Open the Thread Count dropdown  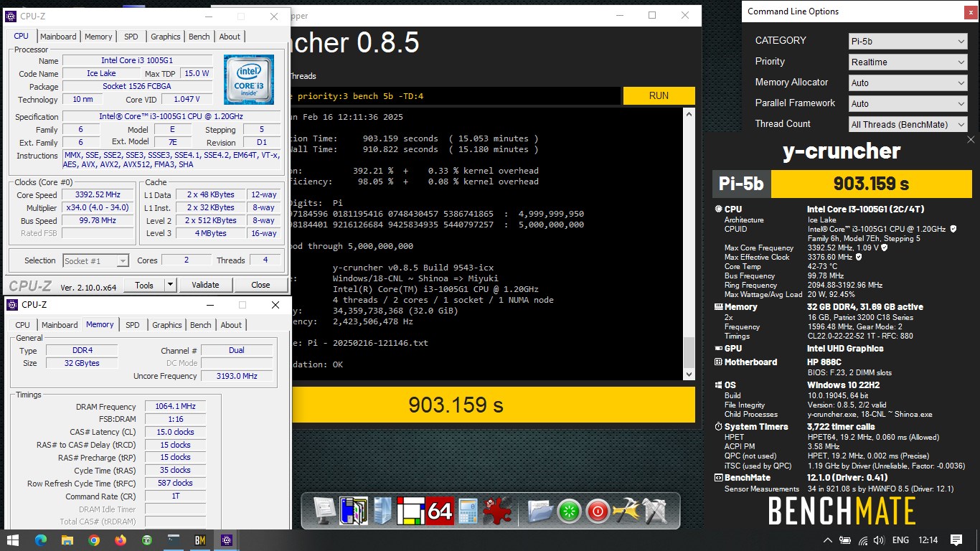pos(908,125)
